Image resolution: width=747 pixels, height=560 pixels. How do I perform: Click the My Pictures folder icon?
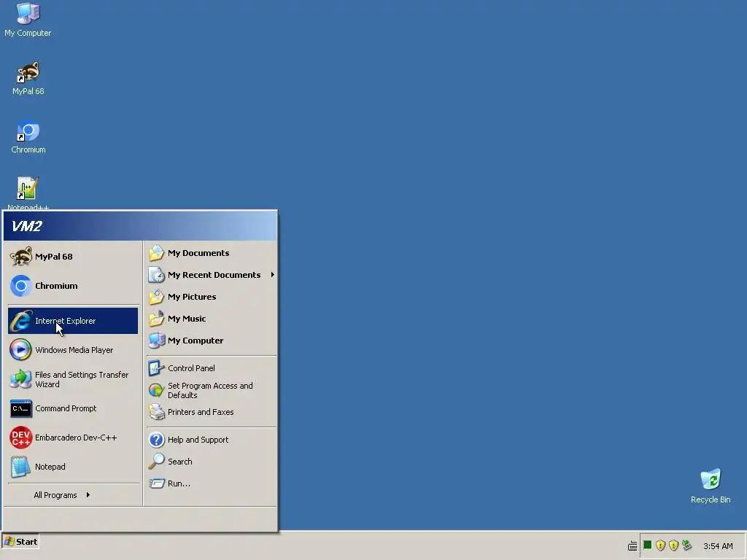[156, 297]
